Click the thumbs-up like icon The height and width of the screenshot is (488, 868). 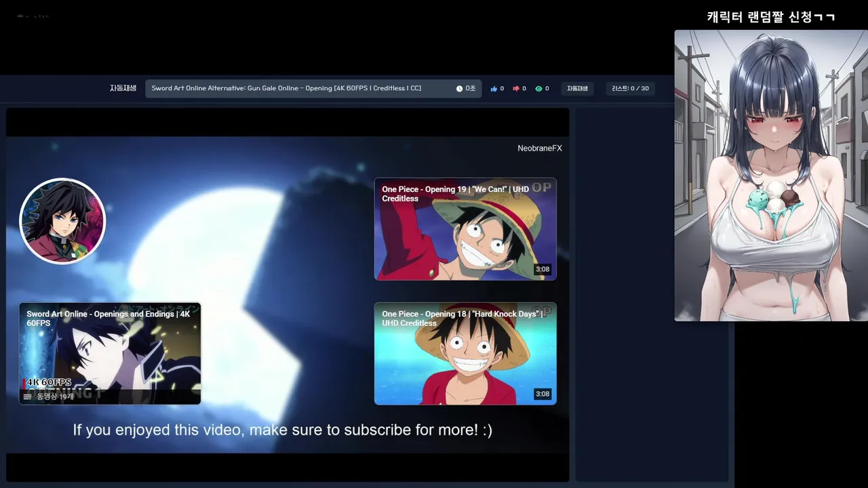tap(494, 89)
